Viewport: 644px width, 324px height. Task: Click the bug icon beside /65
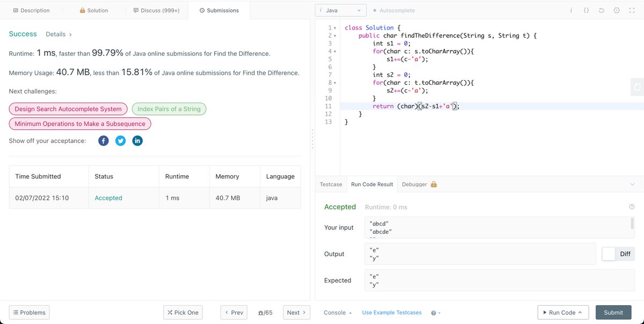pos(260,313)
